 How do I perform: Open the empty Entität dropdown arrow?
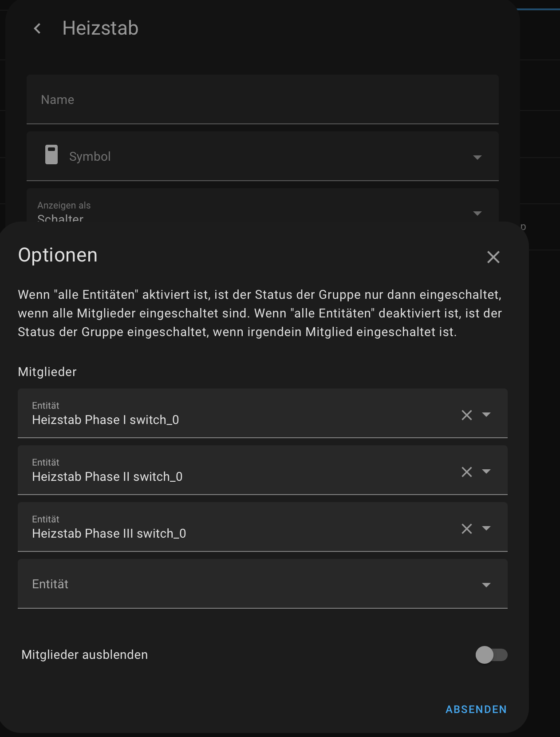(486, 585)
